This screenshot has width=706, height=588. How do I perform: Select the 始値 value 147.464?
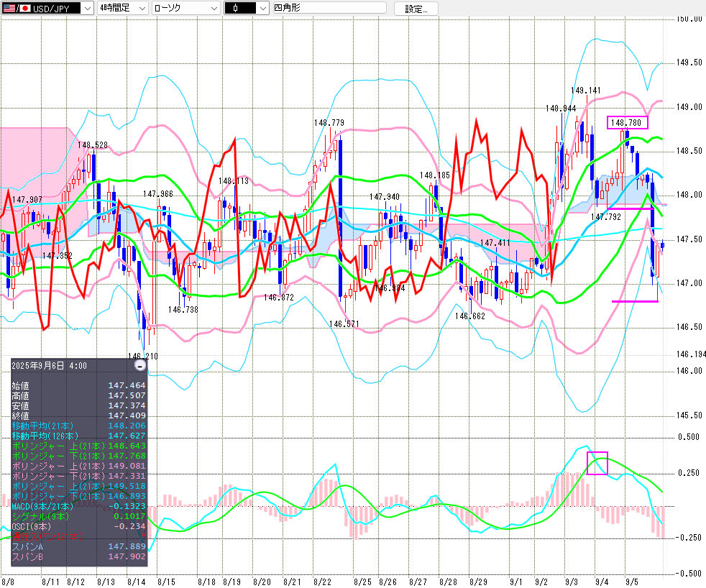(127, 385)
